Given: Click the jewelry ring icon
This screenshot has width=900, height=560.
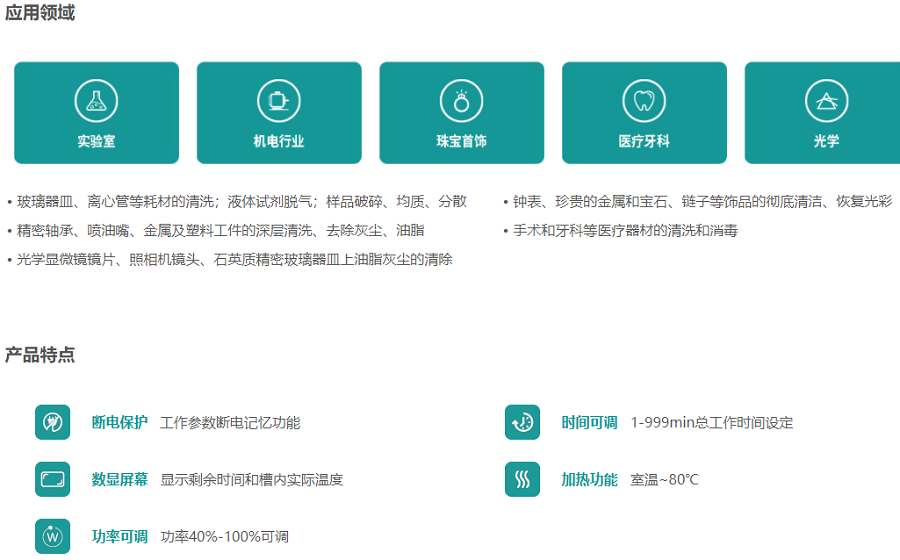Looking at the screenshot, I should coord(461,100).
